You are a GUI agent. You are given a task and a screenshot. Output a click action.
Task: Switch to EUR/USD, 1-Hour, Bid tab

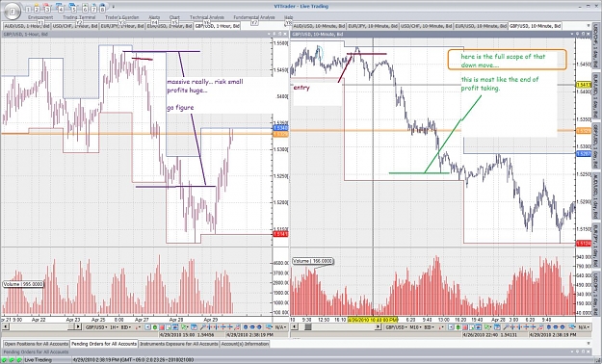point(170,26)
